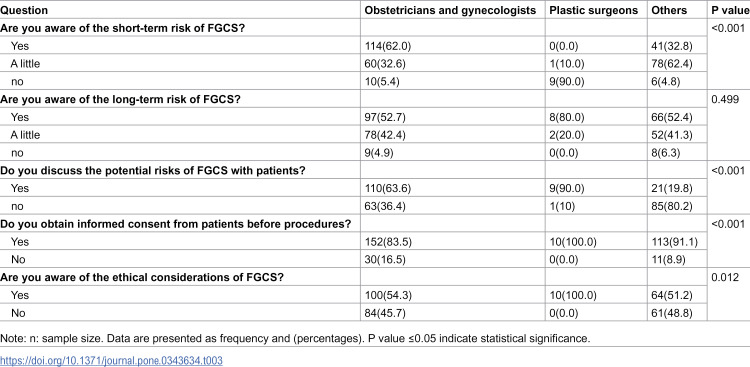Select the 152(83.5) cell
Viewport: 750px width, 367px height.
[388, 242]
